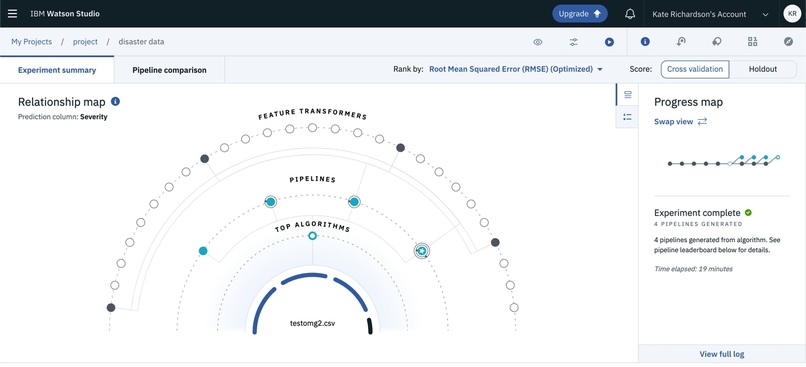Click the 4 PIPELINES GENERATED label
The height and width of the screenshot is (367, 806).
click(x=698, y=224)
